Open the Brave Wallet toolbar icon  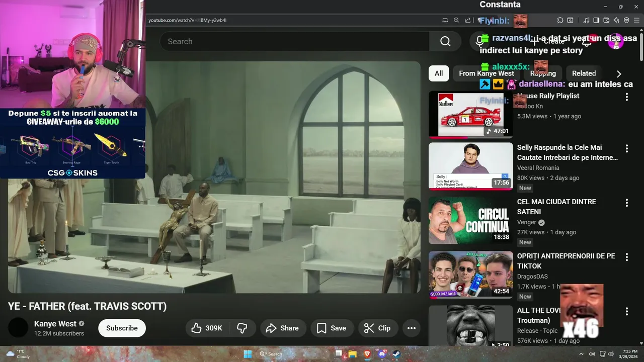click(606, 20)
